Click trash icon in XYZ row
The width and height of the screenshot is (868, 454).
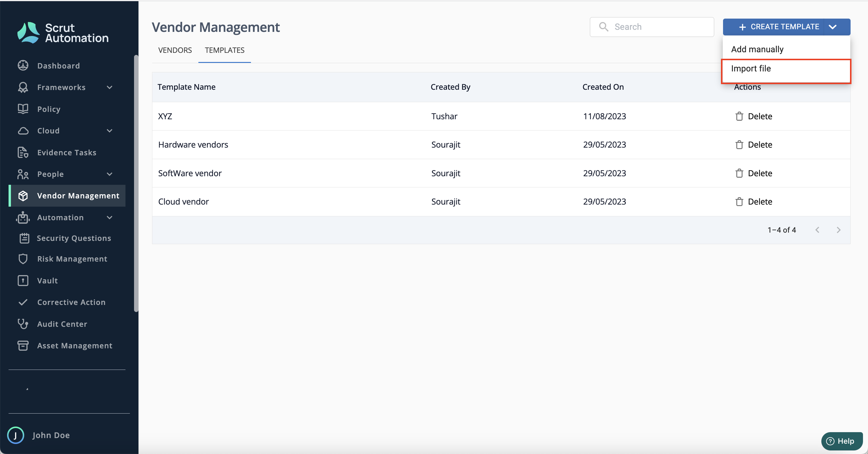[739, 116]
